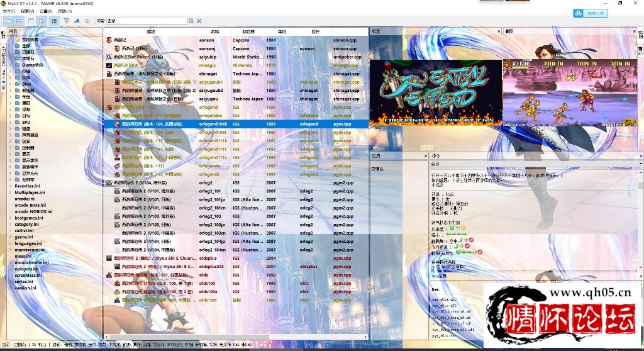Screen dimensions: 644x351
Task: Click the blue MAME logo toolbar icon
Action: tap(77, 21)
